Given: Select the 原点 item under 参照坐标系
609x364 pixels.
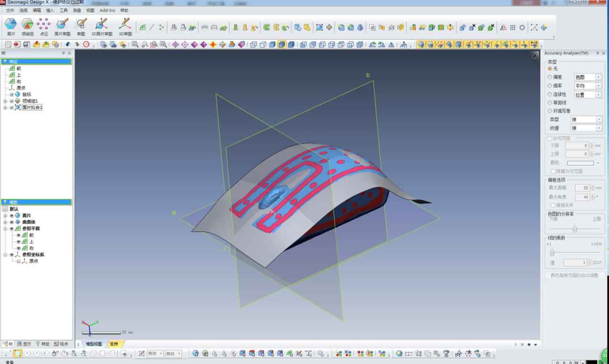Looking at the screenshot, I should (x=33, y=261).
